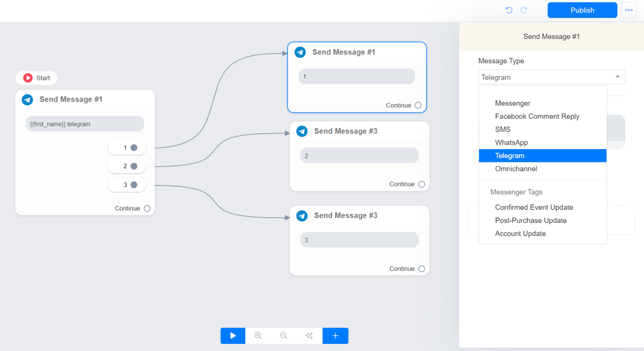Pick Post-Purchase Update messenger tag
This screenshot has height=351, width=644.
pyautogui.click(x=530, y=220)
